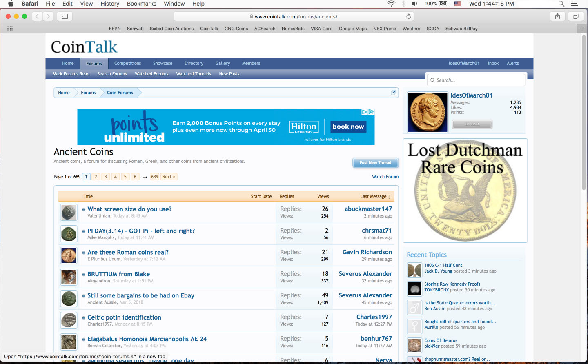The height and width of the screenshot is (364, 588).
Task: Open Top Sites grid icon in favorites bar
Action: pyautogui.click(x=9, y=29)
